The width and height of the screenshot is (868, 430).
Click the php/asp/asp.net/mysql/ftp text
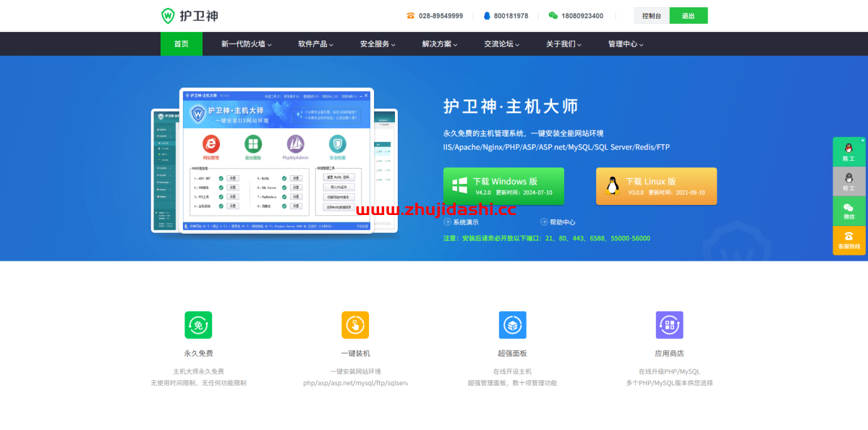[x=355, y=383]
